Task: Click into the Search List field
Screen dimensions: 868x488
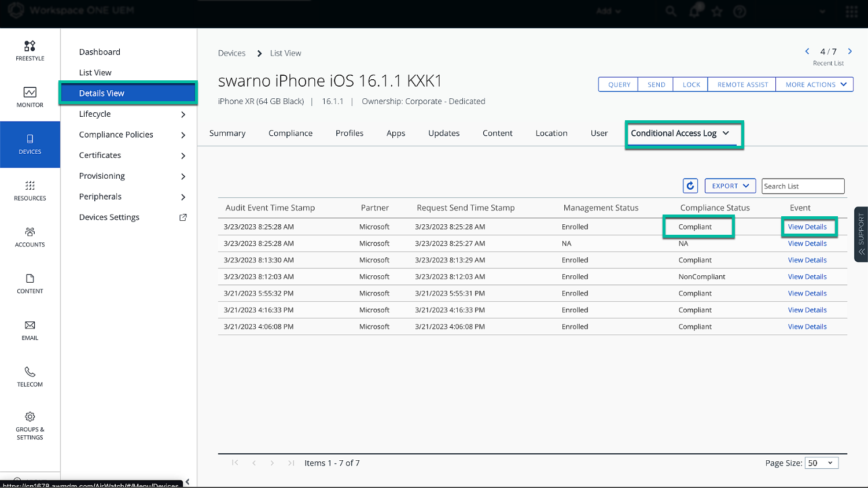Action: click(x=803, y=186)
